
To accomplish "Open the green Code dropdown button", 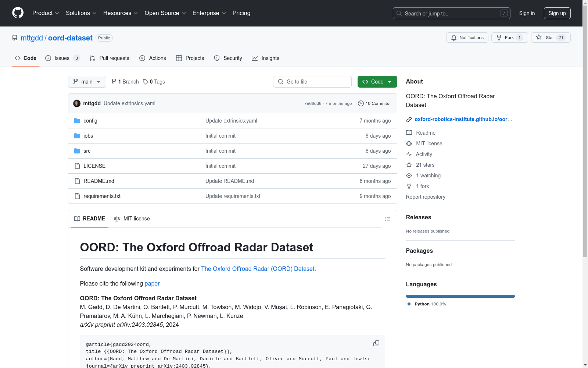I will pos(377,82).
